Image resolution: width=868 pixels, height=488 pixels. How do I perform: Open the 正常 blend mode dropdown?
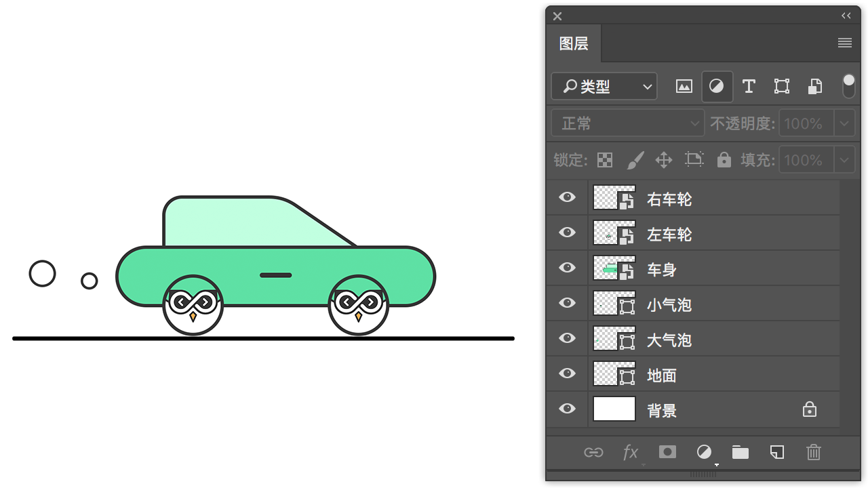627,123
